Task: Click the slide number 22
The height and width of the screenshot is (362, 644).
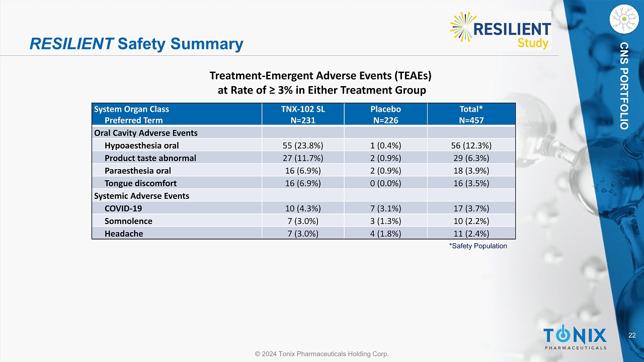Action: (x=632, y=336)
